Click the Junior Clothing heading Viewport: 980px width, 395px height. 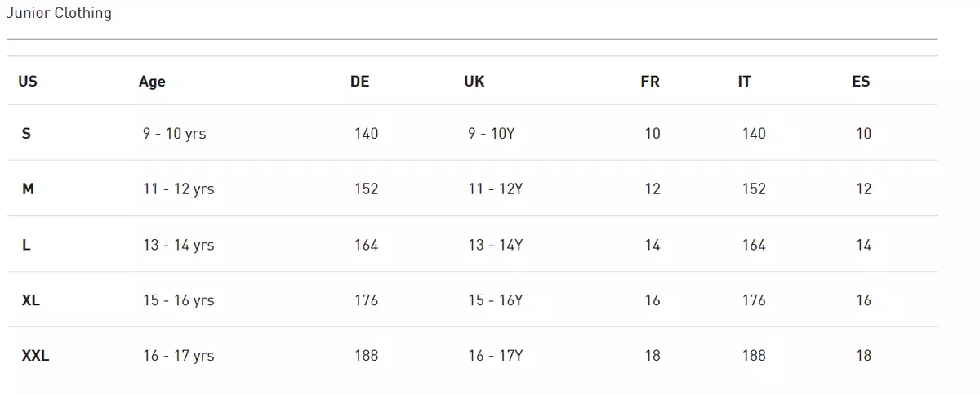pyautogui.click(x=59, y=13)
